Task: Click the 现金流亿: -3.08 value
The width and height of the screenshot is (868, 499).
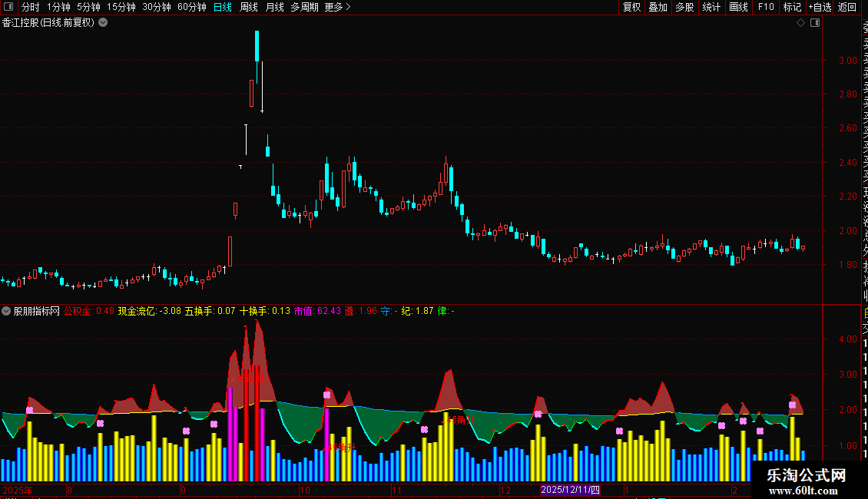Action: point(150,311)
